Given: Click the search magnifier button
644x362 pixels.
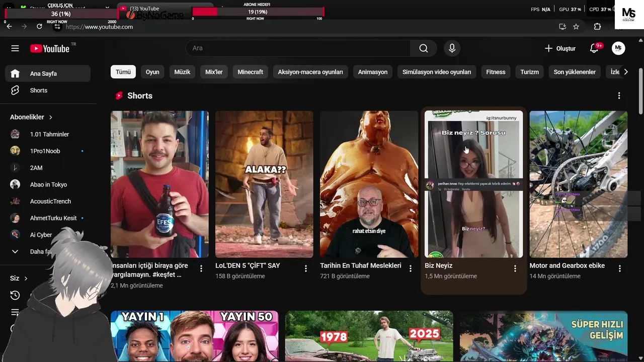Looking at the screenshot, I should click(x=424, y=48).
